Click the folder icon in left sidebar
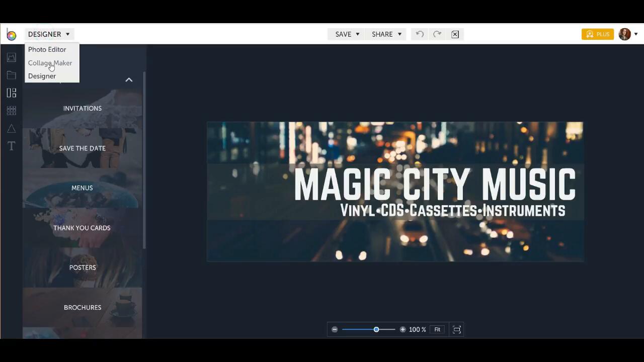The height and width of the screenshot is (362, 644). [x=11, y=75]
